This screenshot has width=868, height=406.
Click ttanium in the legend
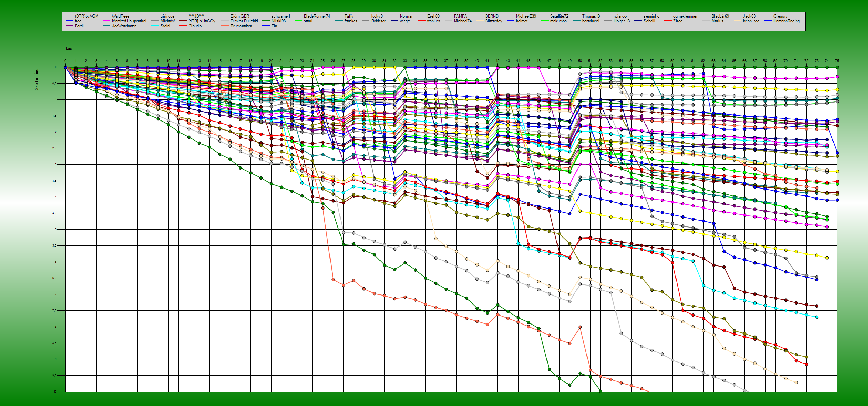[x=434, y=21]
